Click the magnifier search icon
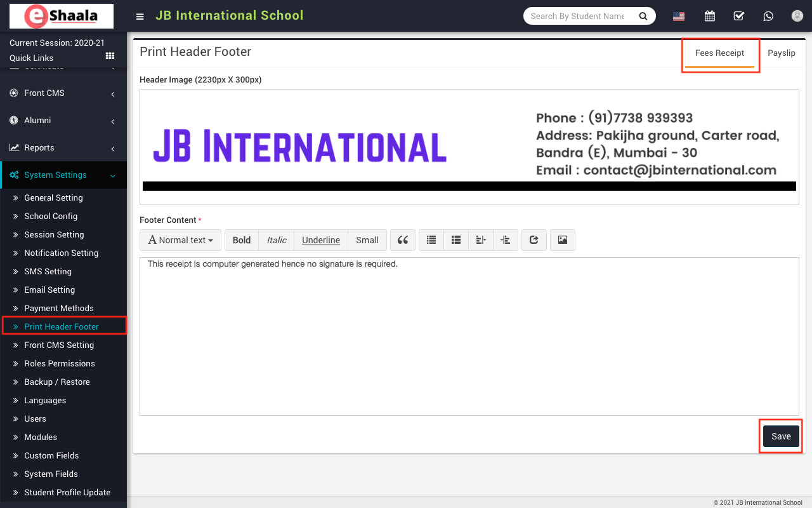The image size is (812, 508). [643, 17]
